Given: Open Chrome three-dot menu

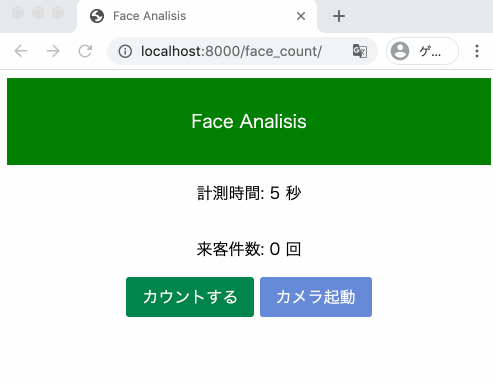Looking at the screenshot, I should tap(477, 51).
